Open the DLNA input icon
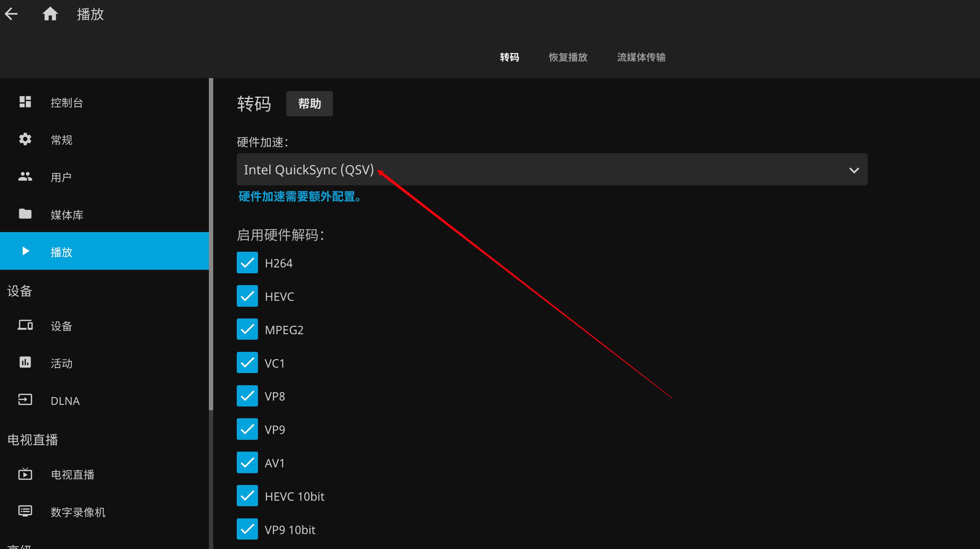Screen dimensions: 980x549 (x=25, y=400)
